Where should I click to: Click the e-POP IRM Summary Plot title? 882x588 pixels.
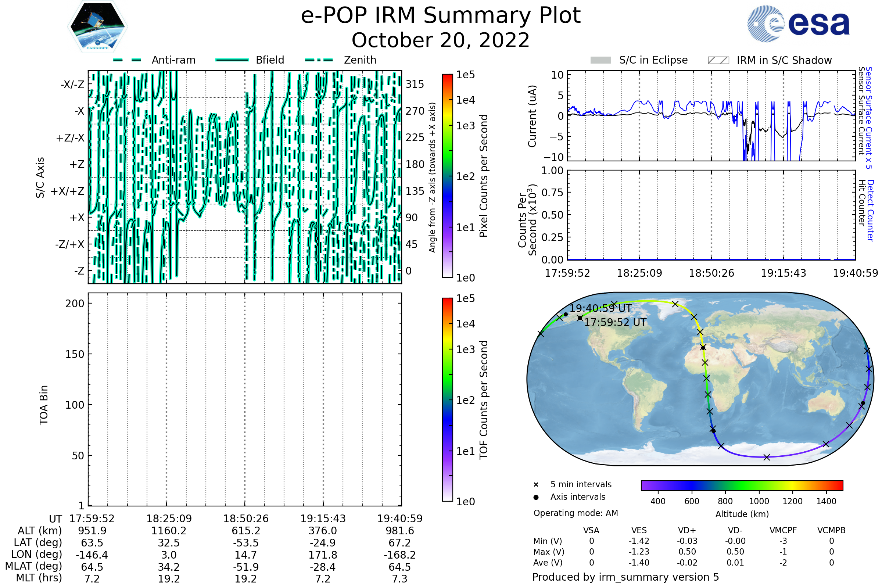pos(441,16)
